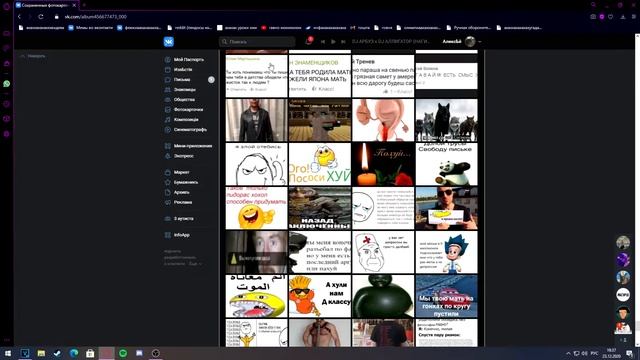Open Маркет in the sidebar
Image resolution: width=640 pixels, height=360 pixels.
[x=181, y=172]
